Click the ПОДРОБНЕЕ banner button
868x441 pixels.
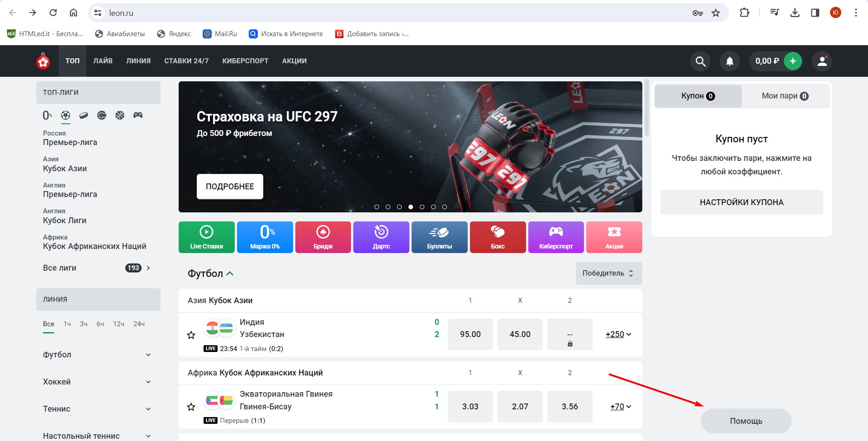coord(230,187)
